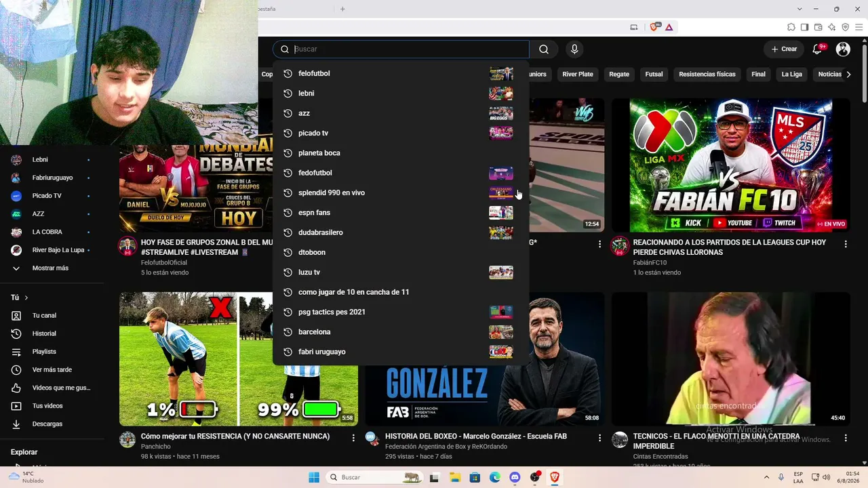The image size is (868, 488).
Task: Choose the espn fans search suggestion
Action: [401, 212]
